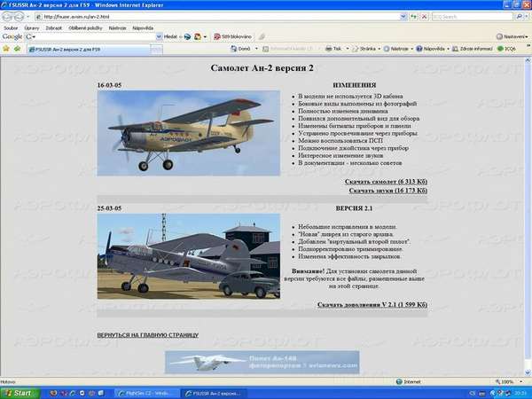
Task: Click the FSUSSR Ан-2 taskbar window button
Action: (213, 393)
